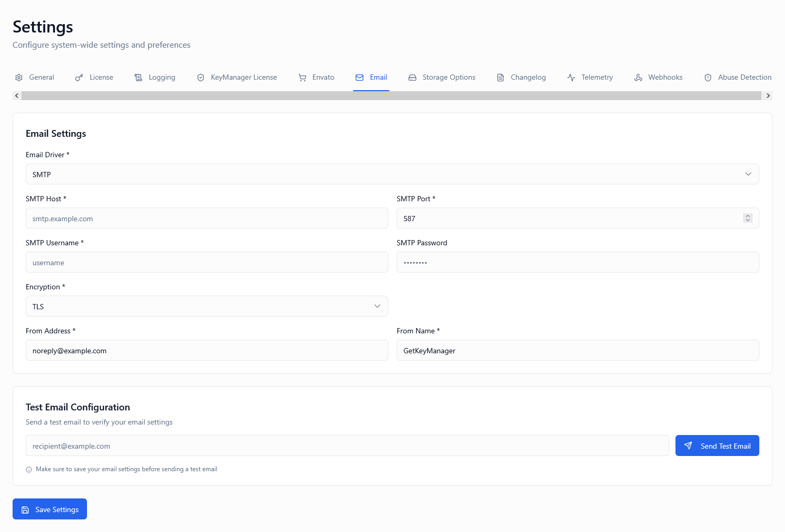Click the recipient email input field
Screen dimensions: 785x532
347,446
